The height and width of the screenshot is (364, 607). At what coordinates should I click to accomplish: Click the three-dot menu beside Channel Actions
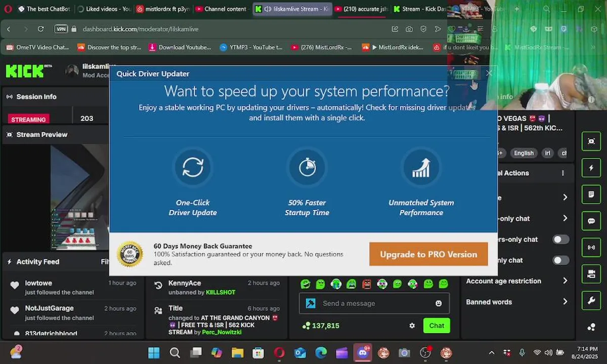click(x=563, y=173)
